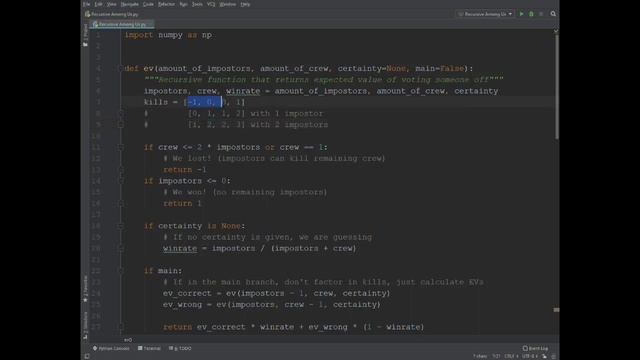Change file encoding UTF-8 in status bar
Viewport: 640px width, 360px height.
coord(529,356)
